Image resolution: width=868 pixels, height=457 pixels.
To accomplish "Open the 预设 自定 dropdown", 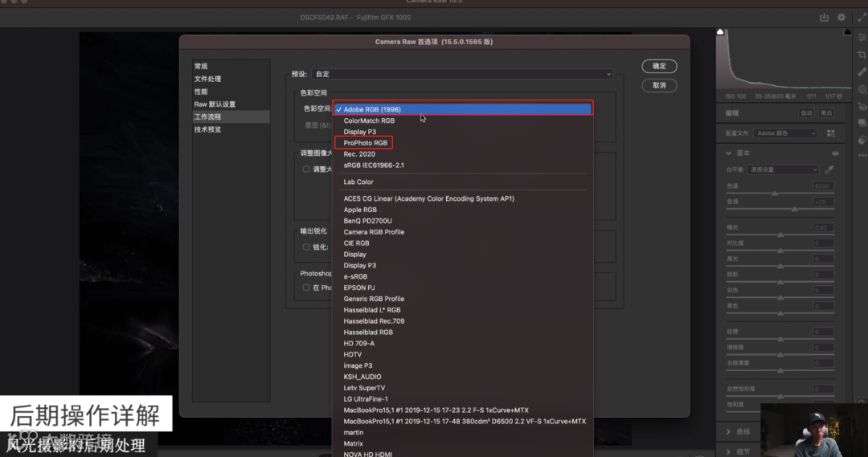I will pos(462,74).
